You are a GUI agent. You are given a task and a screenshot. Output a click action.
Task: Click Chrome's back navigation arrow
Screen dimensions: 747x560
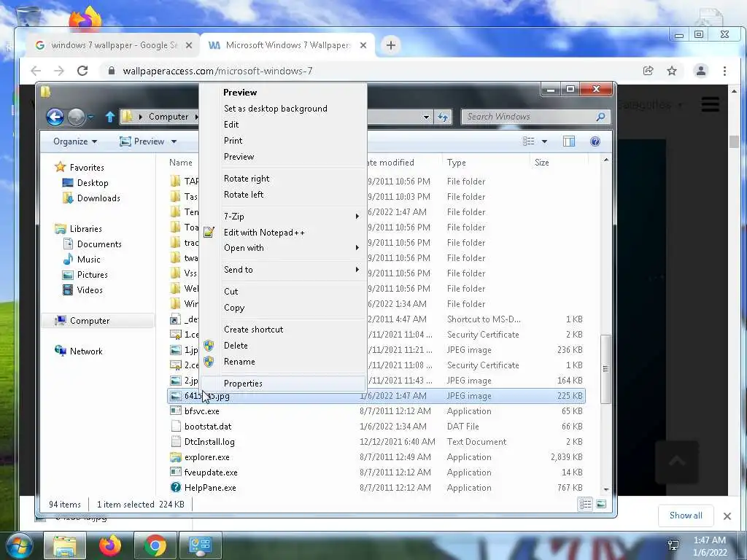coord(36,71)
